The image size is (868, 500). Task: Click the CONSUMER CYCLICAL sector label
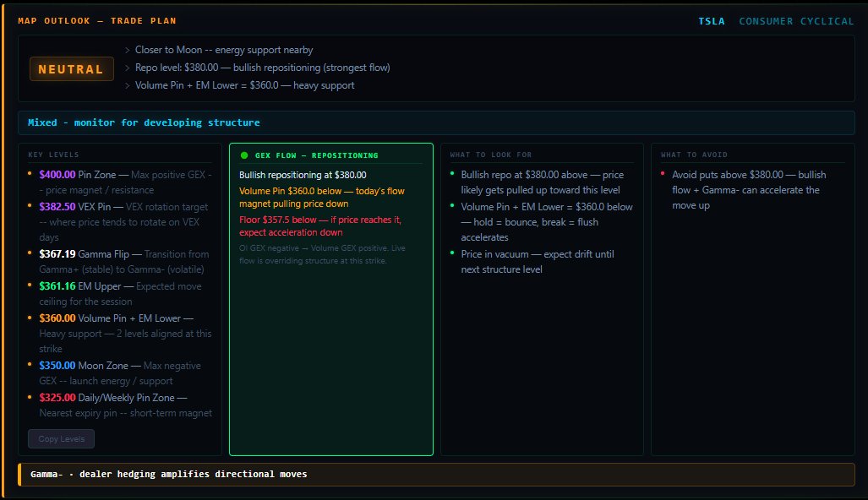coord(796,21)
